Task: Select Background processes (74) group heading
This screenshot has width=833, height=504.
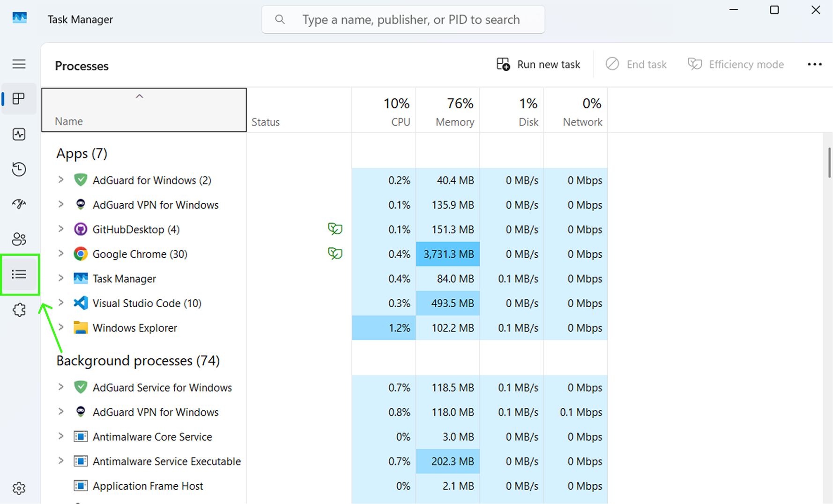Action: tap(138, 360)
